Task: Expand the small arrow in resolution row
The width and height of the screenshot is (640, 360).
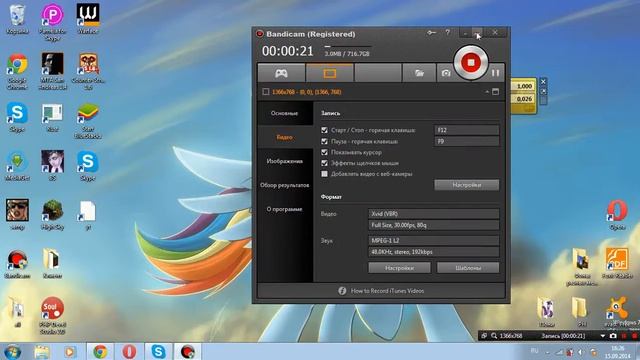Action: [487, 92]
